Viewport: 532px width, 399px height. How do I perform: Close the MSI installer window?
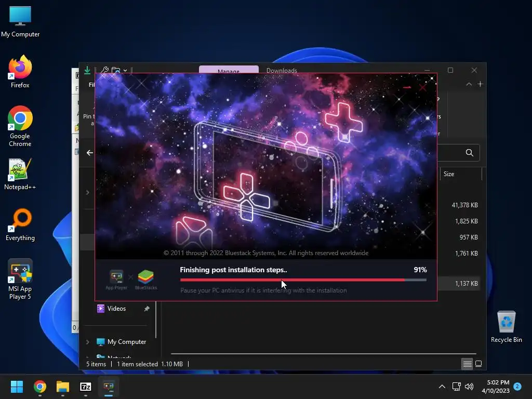point(422,87)
